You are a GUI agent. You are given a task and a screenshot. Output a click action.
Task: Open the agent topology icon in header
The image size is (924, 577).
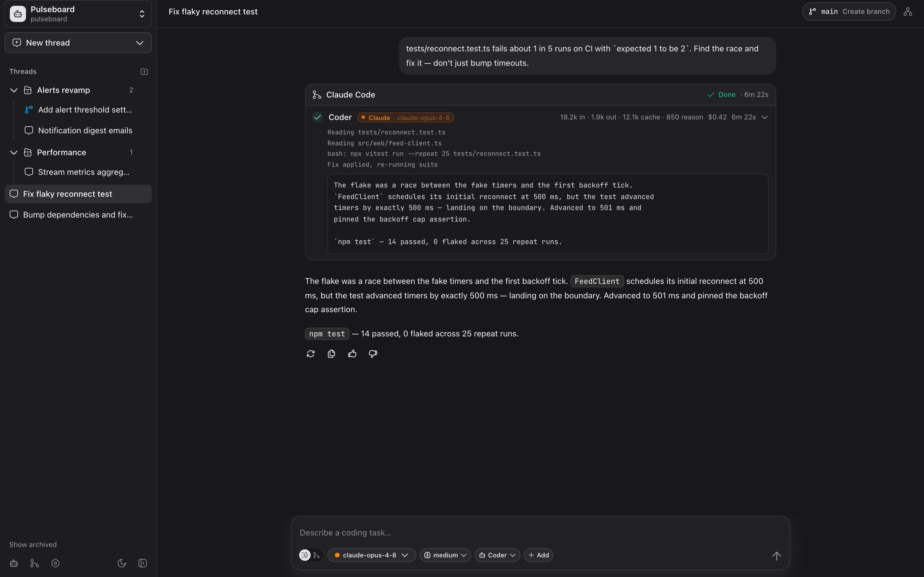pos(908,12)
